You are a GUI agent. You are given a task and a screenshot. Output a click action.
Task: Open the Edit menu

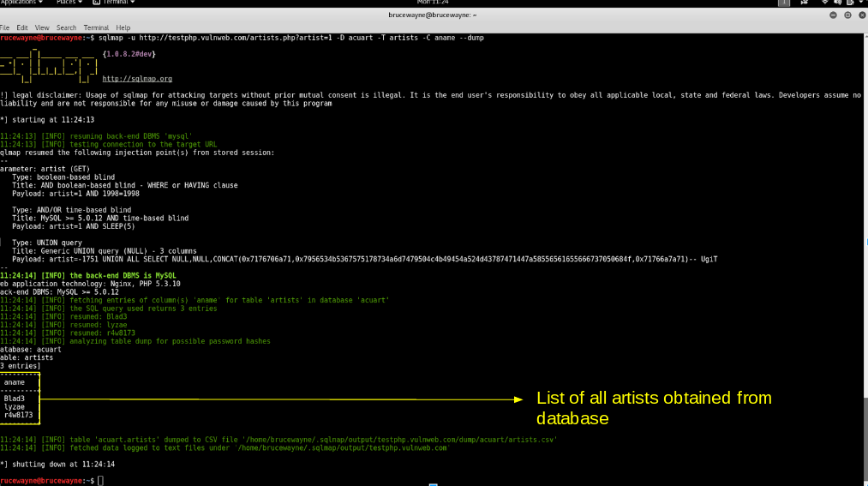(22, 27)
